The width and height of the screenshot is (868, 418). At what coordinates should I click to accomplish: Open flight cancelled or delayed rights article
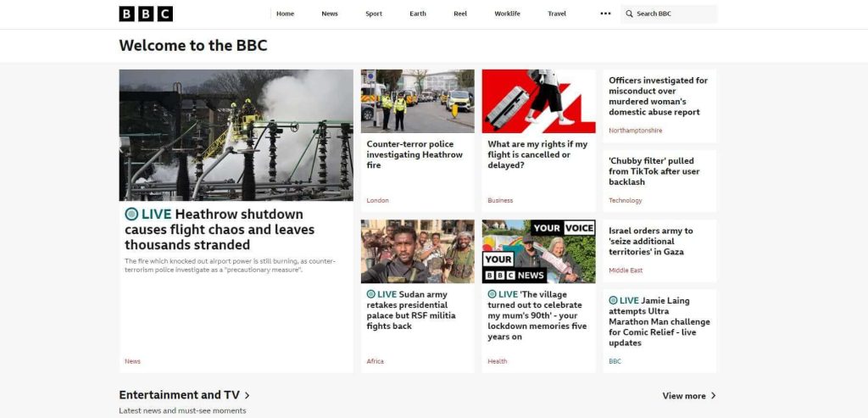(x=537, y=154)
